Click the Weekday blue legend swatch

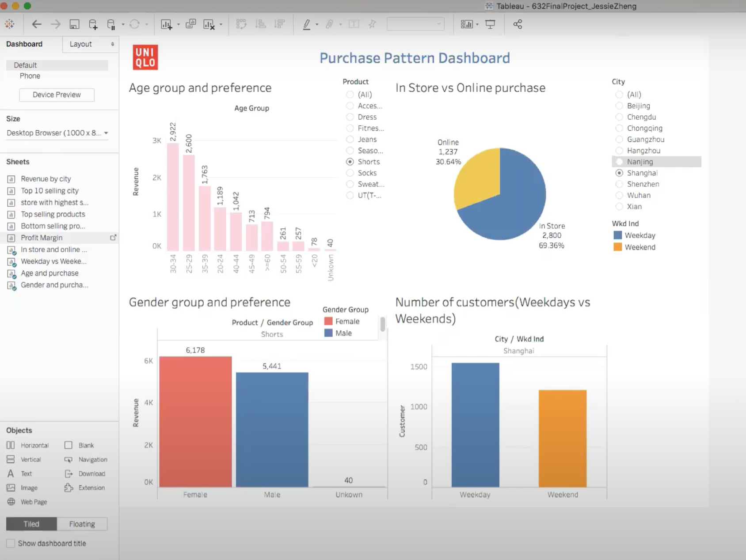(x=618, y=235)
